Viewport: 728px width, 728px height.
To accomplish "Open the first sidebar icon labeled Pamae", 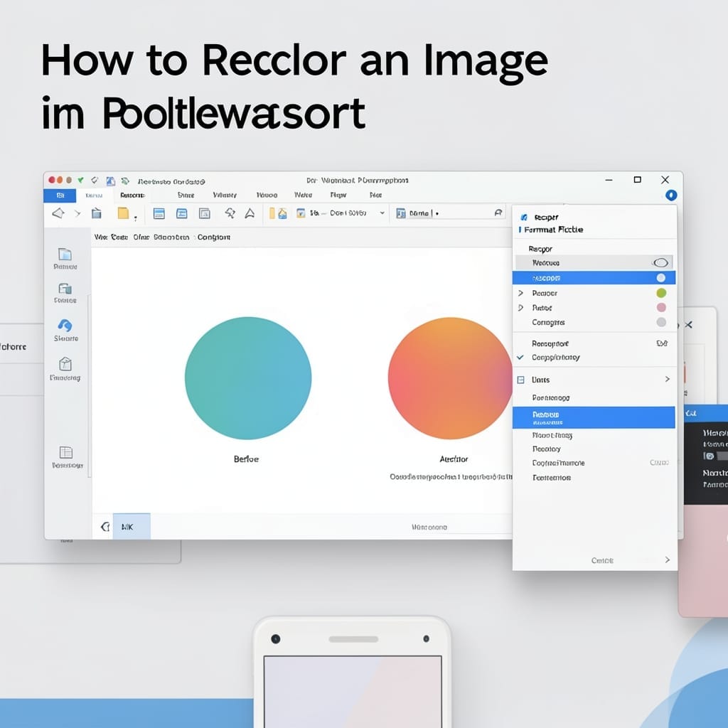I will coord(65,255).
